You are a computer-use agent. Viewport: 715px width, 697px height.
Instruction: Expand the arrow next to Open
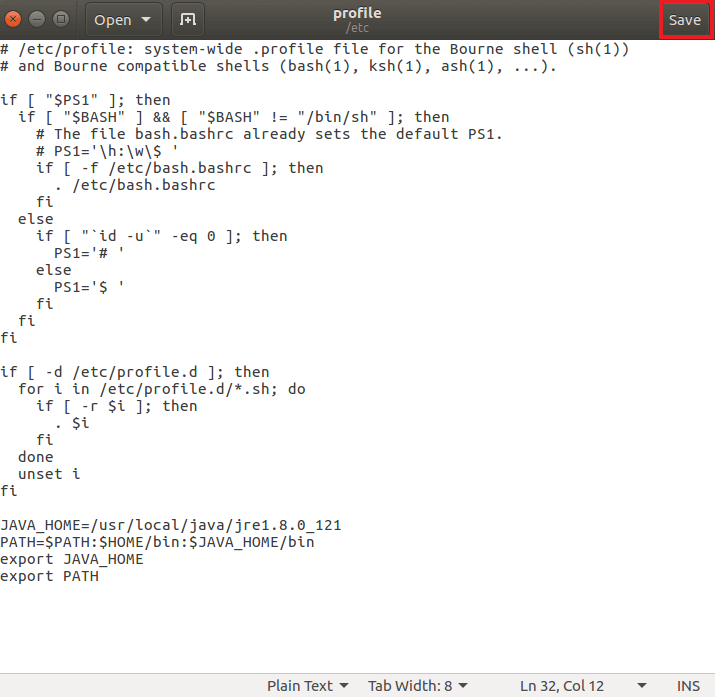[x=147, y=20]
